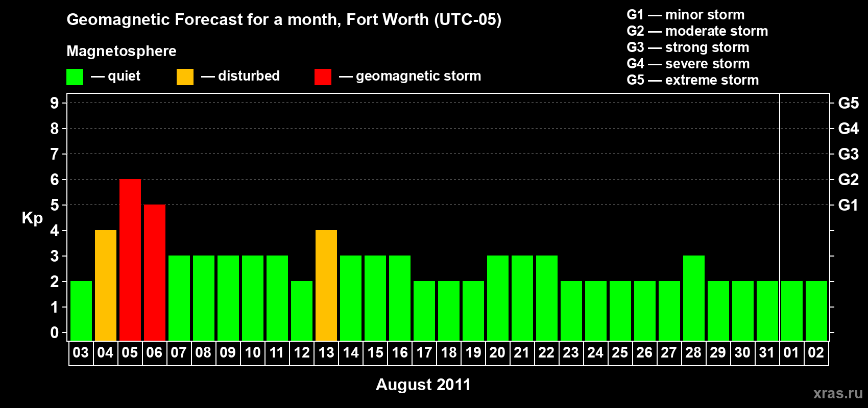The image size is (868, 408).
Task: Click the 'August 2011' axis label
Action: pos(423,385)
